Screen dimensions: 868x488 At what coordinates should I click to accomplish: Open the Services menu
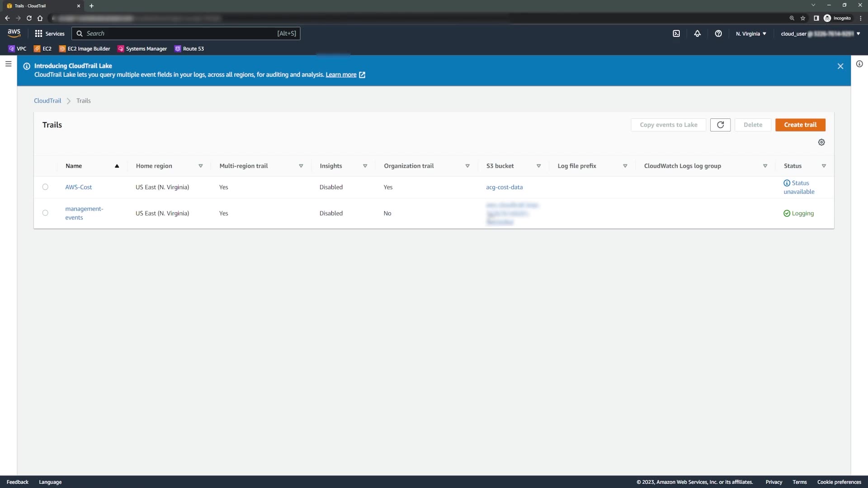click(x=50, y=33)
